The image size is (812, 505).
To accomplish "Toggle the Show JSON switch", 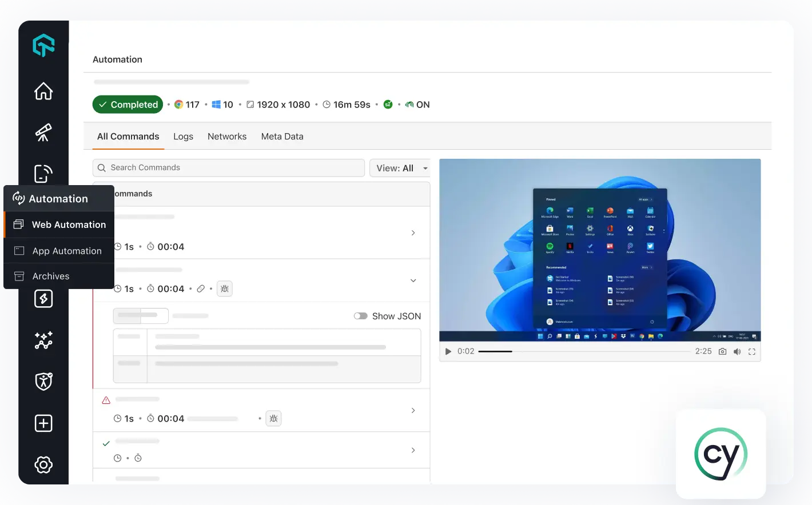I will [x=361, y=315].
